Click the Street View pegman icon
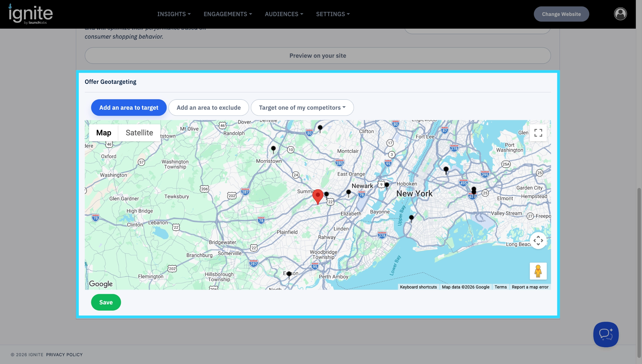Viewport: 642px width, 364px height. point(538,271)
